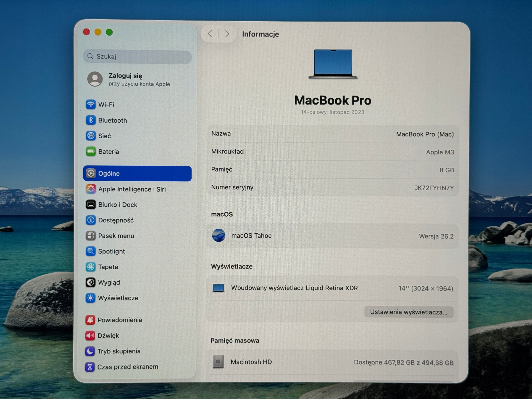Select Ogólne in the sidebar
Viewport: 532px width, 399px height.
pos(137,173)
